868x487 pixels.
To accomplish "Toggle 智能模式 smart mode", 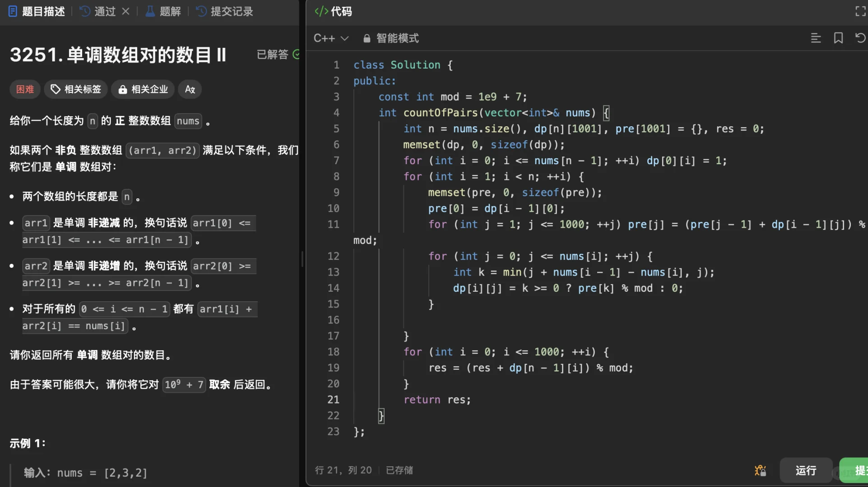I will 397,38.
